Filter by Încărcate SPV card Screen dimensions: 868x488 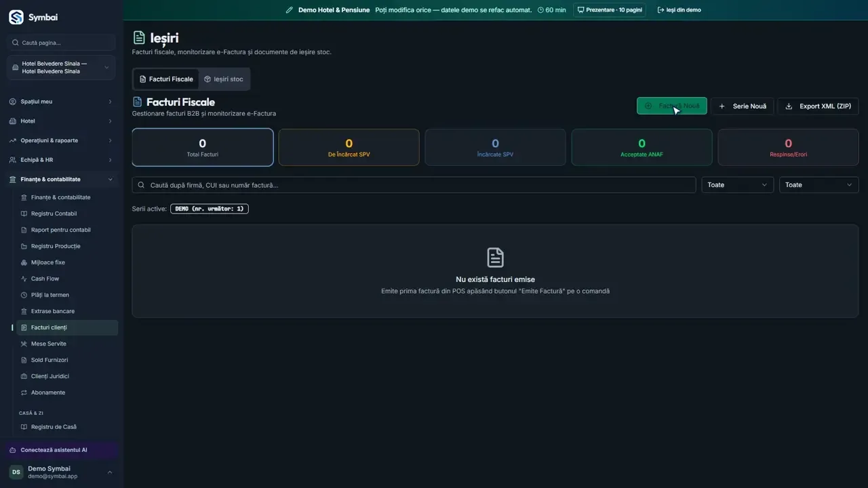[x=495, y=147]
